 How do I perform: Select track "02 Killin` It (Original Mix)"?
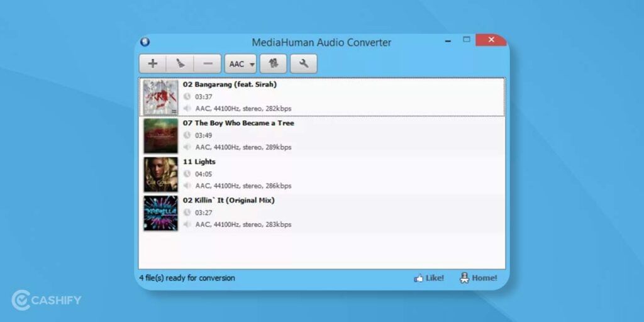(x=229, y=201)
